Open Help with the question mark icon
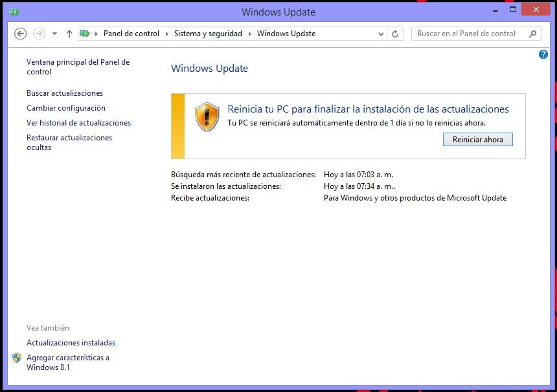The height and width of the screenshot is (392, 557). coord(543,54)
